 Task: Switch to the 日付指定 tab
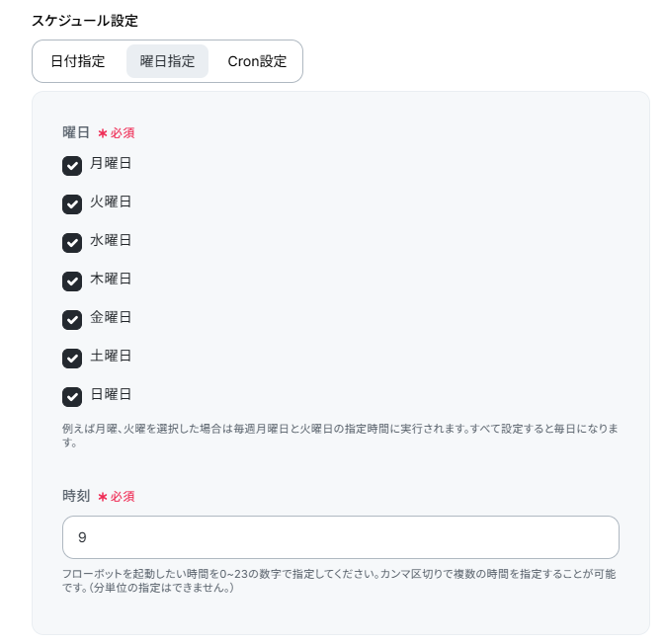78,61
